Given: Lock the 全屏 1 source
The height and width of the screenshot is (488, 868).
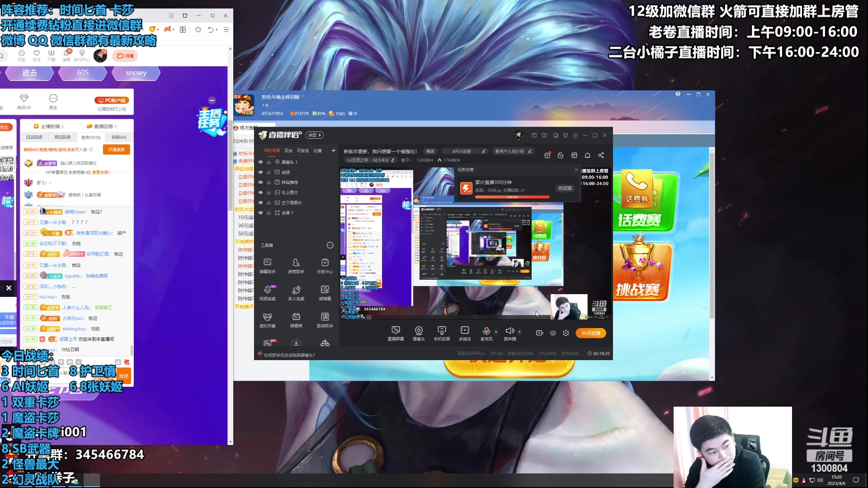Looking at the screenshot, I should [x=269, y=213].
